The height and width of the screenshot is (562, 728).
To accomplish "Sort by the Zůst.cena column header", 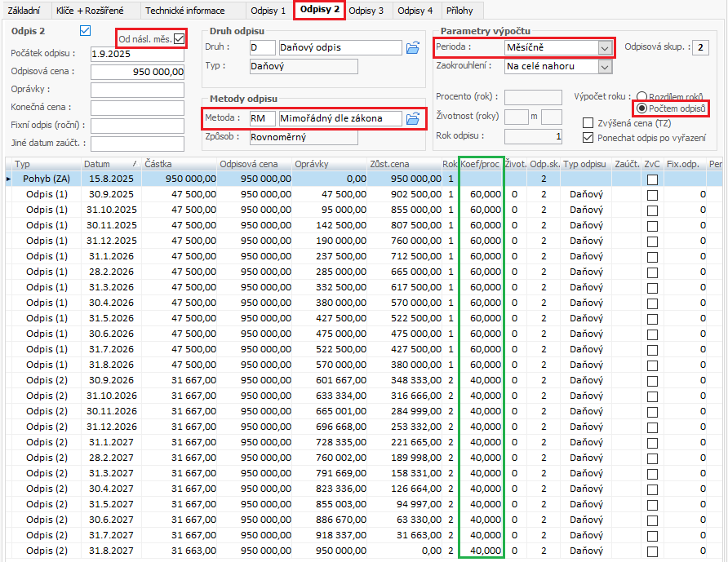I will tap(404, 164).
